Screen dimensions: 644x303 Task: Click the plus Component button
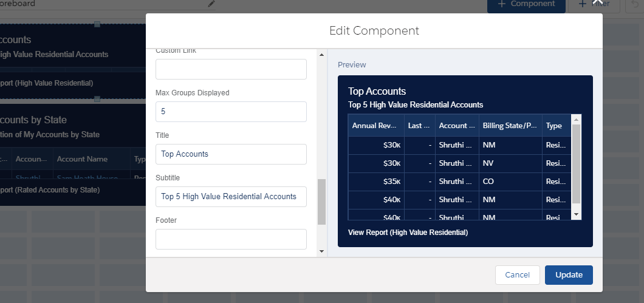[526, 4]
